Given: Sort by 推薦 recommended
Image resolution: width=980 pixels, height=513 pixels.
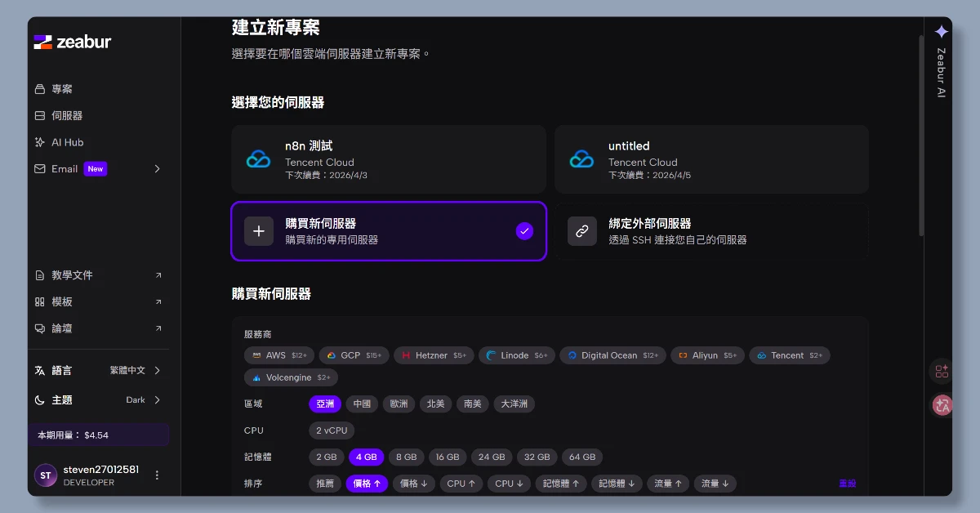Looking at the screenshot, I should (x=325, y=484).
